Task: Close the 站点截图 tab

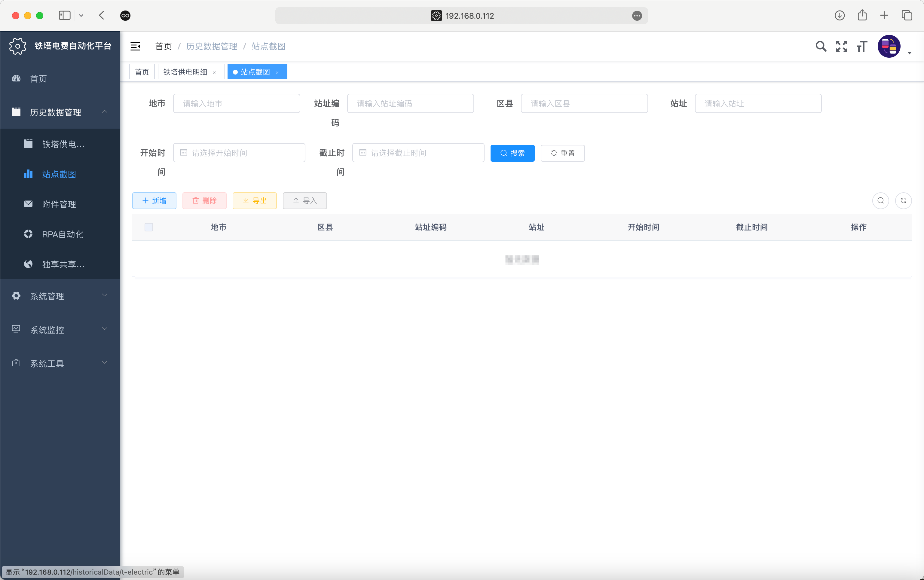Action: (277, 72)
